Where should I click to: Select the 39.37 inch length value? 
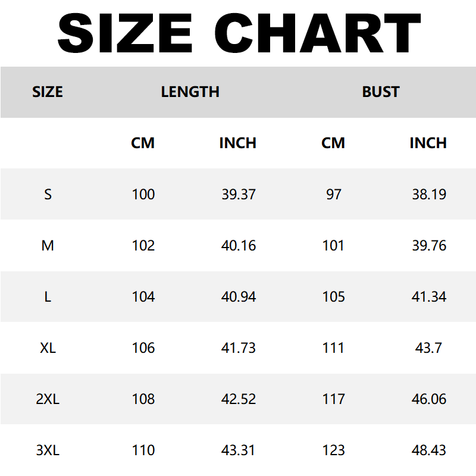[x=239, y=195]
